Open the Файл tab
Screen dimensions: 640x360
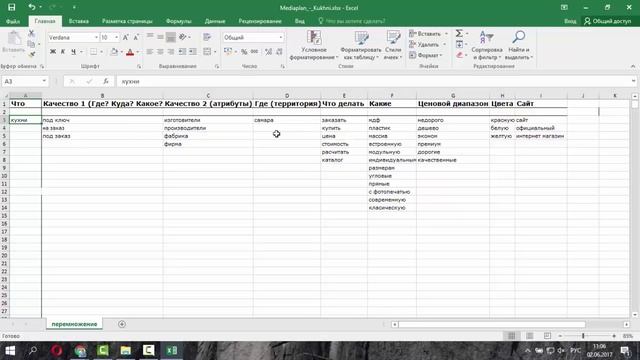13,21
